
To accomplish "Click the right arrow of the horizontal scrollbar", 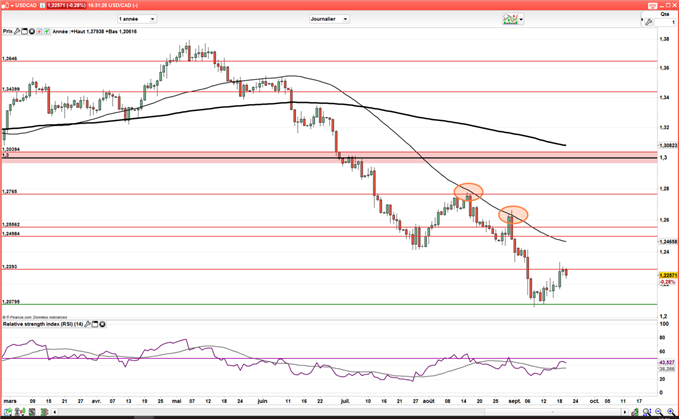I will [x=624, y=412].
